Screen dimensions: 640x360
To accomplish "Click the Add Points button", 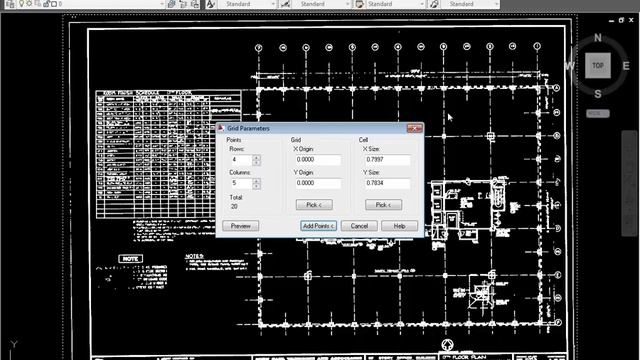I will (x=318, y=226).
